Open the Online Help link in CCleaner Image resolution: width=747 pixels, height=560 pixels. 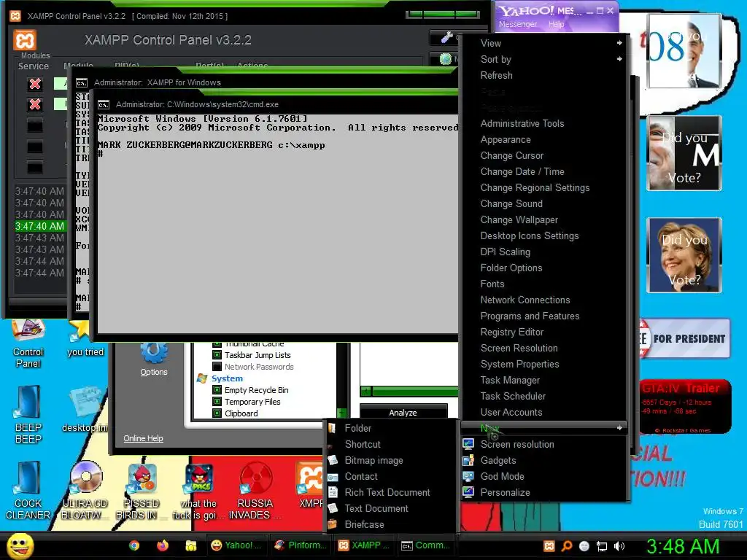click(x=144, y=438)
